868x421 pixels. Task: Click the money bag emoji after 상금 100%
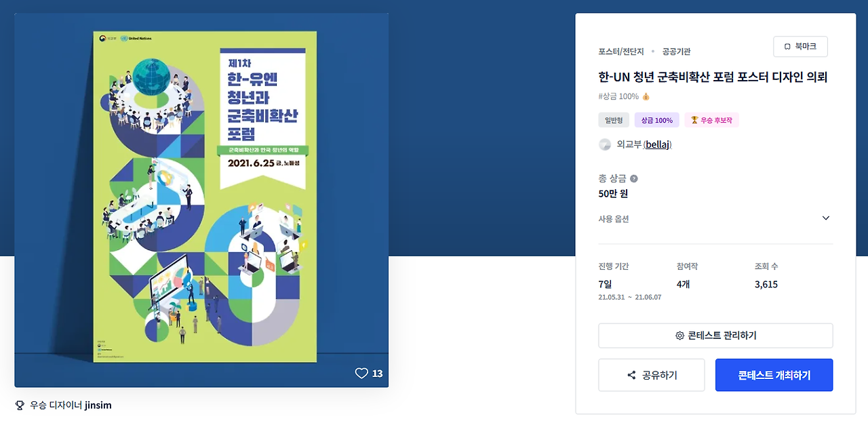[x=646, y=96]
